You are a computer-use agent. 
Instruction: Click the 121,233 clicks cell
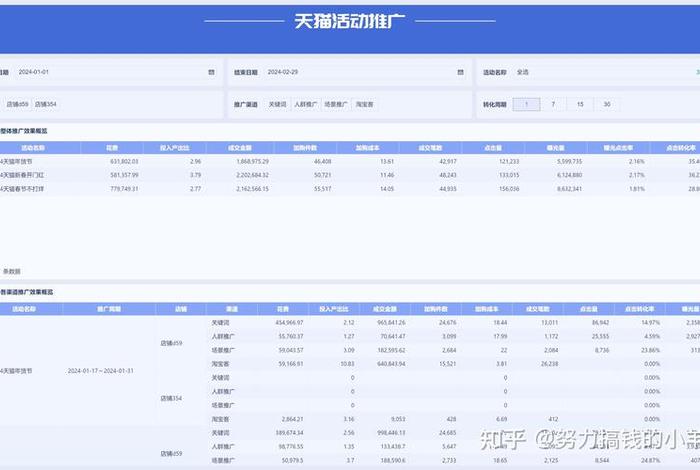[x=509, y=161]
